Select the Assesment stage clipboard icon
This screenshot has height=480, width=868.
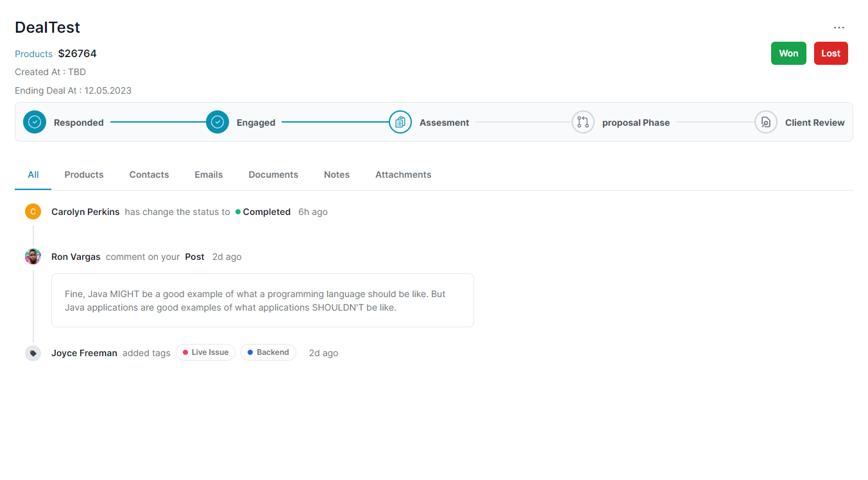point(400,122)
